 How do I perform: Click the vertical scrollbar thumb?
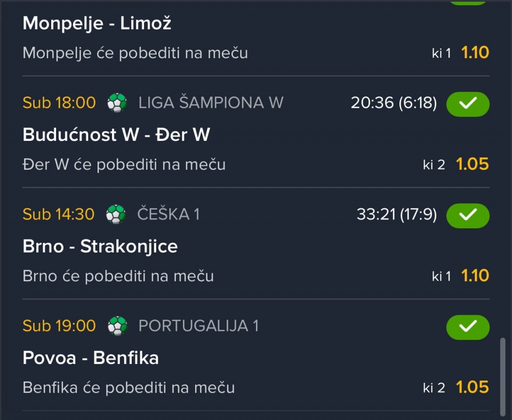(502, 376)
